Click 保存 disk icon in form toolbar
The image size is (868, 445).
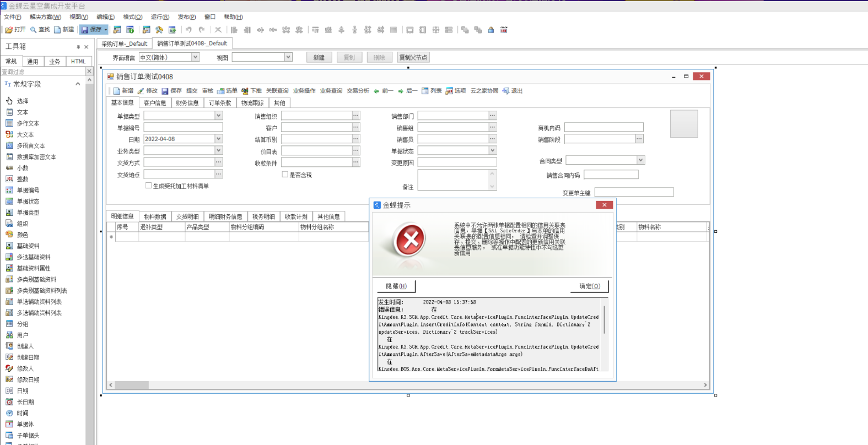pyautogui.click(x=165, y=91)
